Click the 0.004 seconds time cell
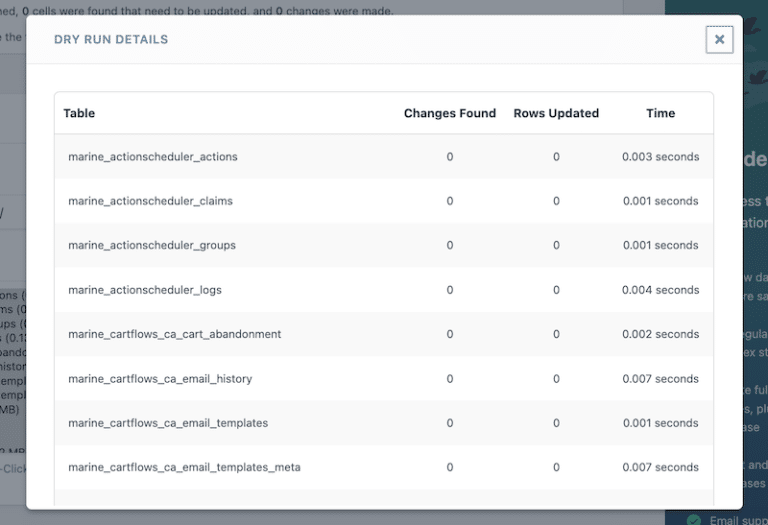768x525 pixels. click(x=660, y=290)
